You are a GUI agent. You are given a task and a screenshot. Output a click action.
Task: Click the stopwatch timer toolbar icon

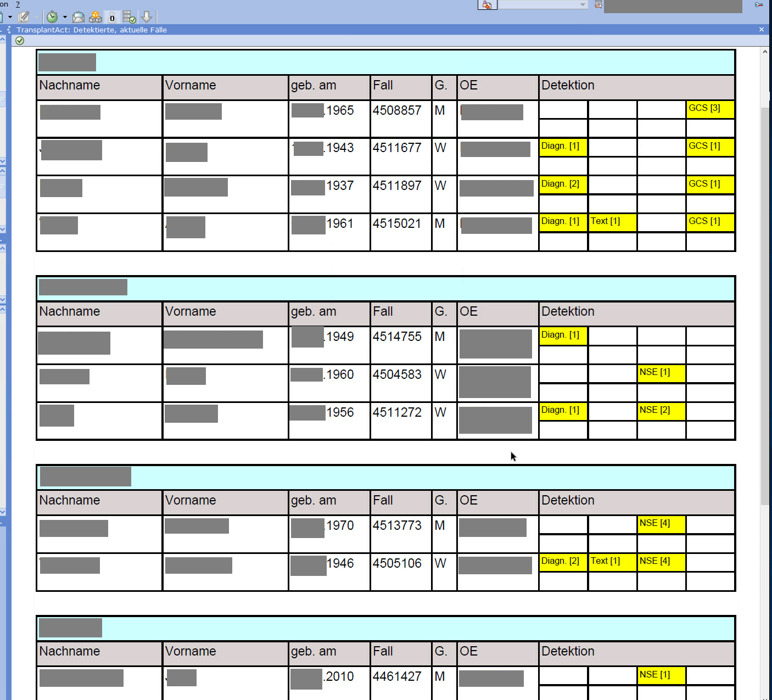[52, 18]
